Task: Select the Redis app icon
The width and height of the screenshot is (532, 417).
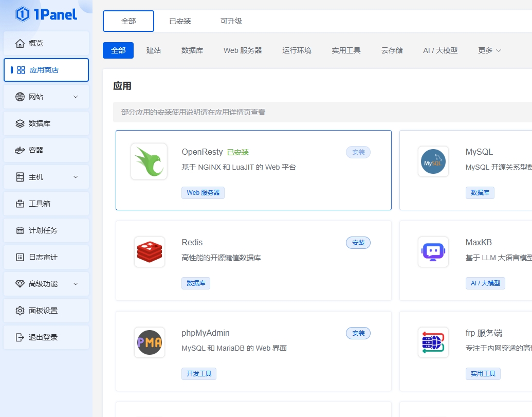Action: (149, 251)
